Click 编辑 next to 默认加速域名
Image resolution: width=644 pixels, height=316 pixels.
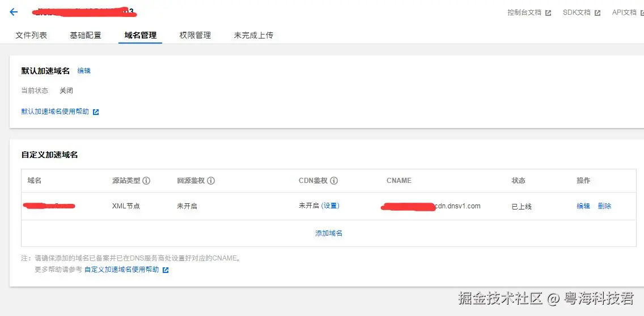pos(84,71)
